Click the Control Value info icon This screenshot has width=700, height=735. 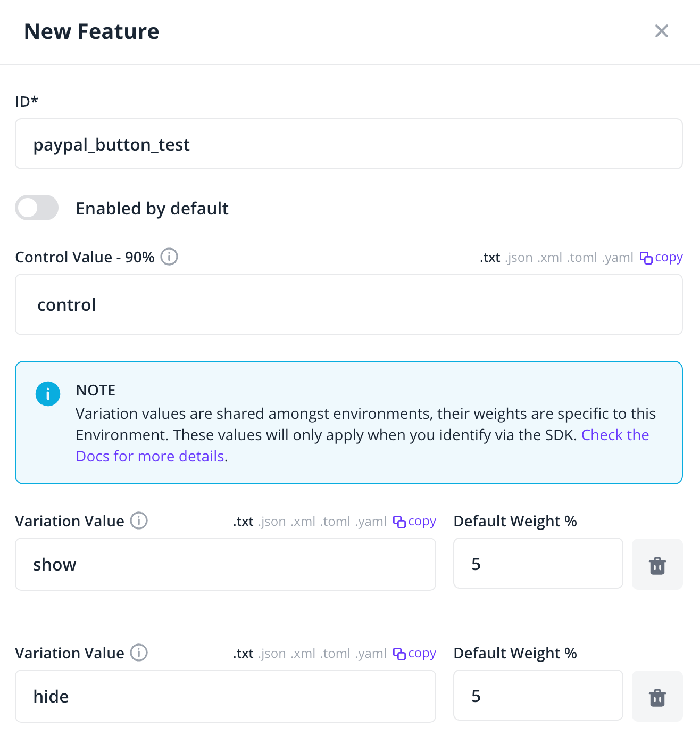[x=169, y=257]
